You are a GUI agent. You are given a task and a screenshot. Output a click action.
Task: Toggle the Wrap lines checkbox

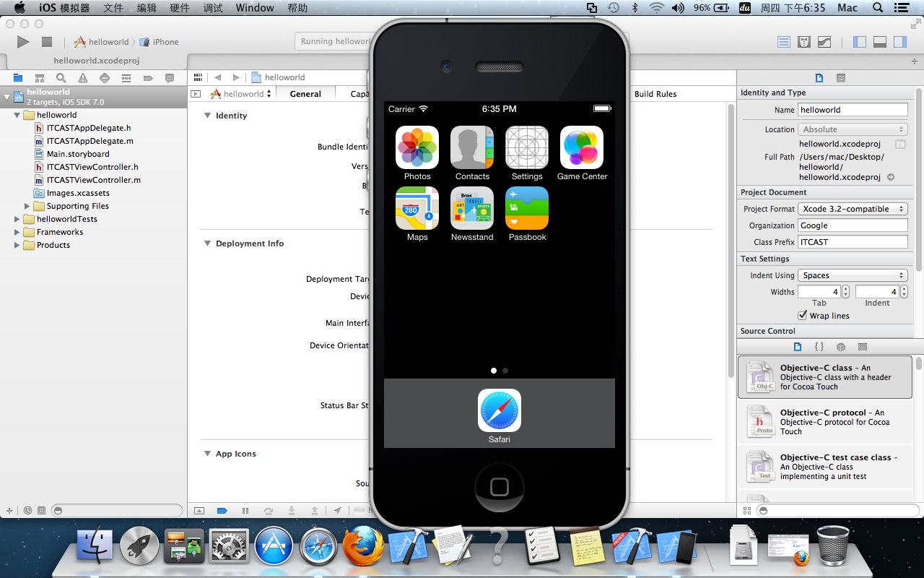click(x=803, y=316)
